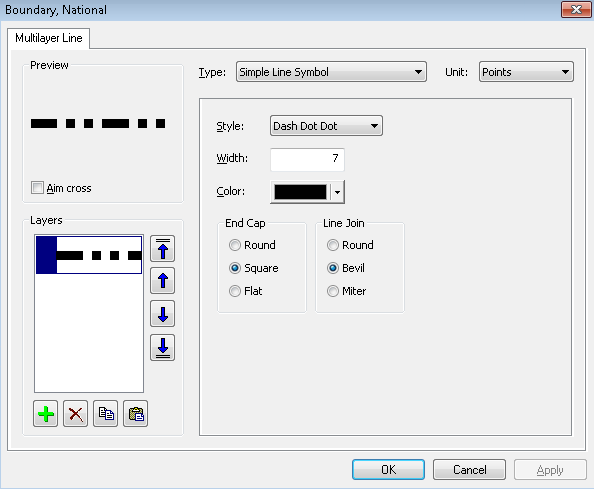This screenshot has height=489, width=594.
Task: Move layer to top with first arrow icon
Action: point(163,248)
